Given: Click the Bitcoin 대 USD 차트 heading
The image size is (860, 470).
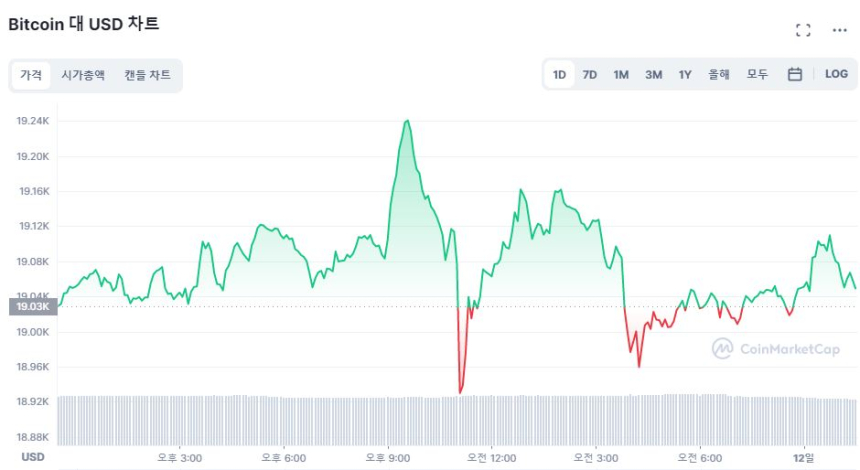Looking at the screenshot, I should tap(84, 24).
